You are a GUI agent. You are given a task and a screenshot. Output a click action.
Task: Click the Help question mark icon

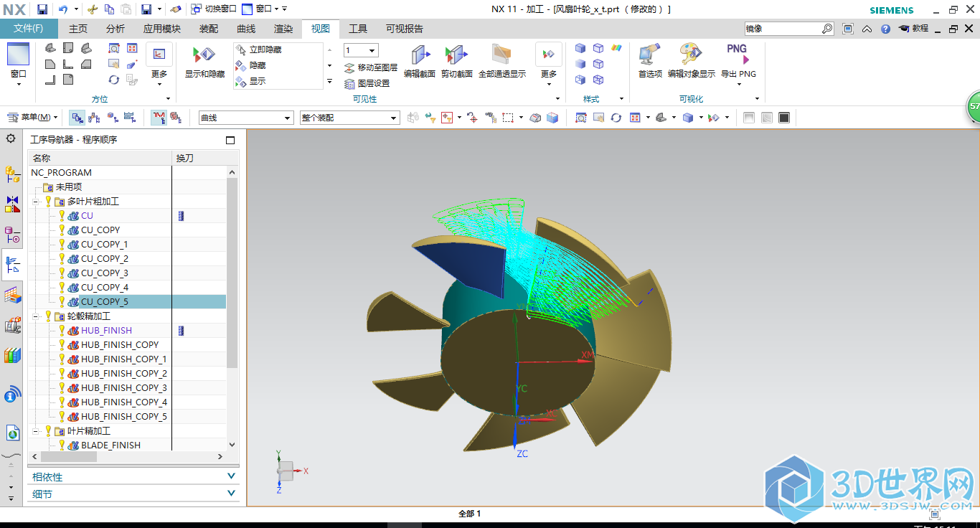click(885, 29)
